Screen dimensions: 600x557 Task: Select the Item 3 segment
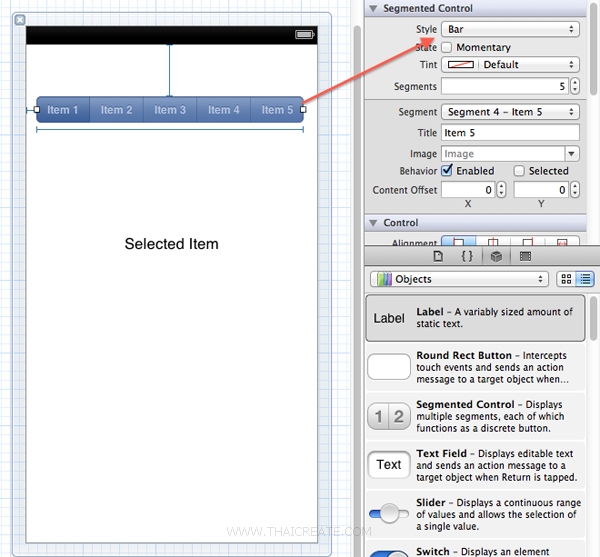point(170,110)
